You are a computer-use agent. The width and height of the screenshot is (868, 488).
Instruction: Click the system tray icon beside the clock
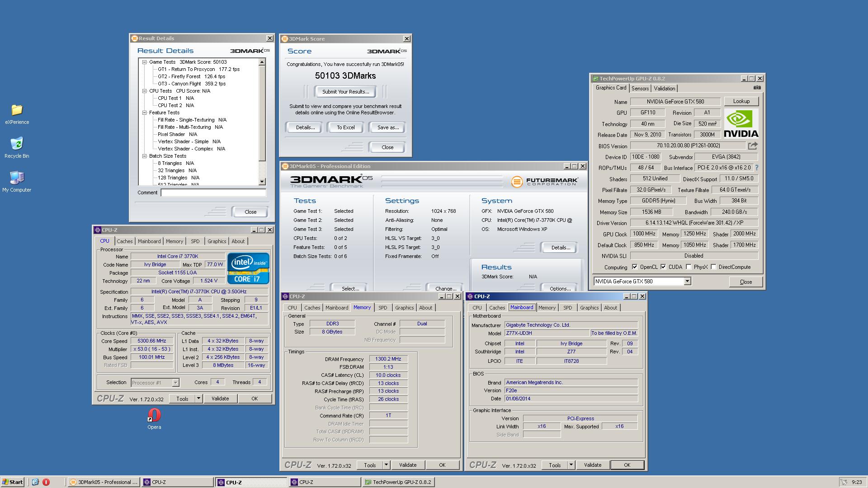coord(844,482)
